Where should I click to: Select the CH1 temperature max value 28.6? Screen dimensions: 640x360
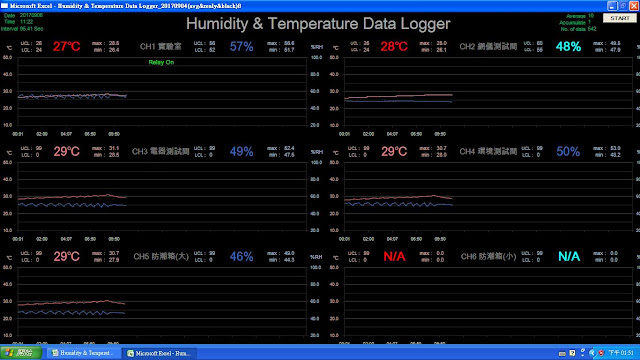(114, 43)
